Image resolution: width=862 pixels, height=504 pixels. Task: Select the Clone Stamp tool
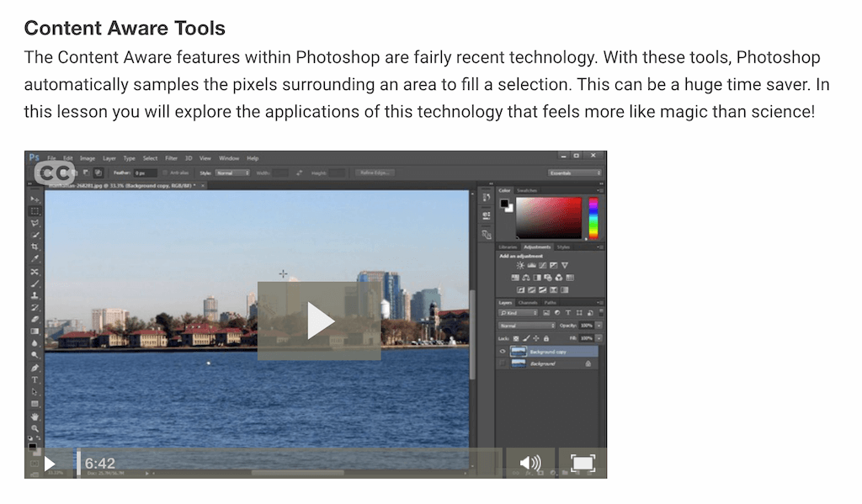click(35, 295)
